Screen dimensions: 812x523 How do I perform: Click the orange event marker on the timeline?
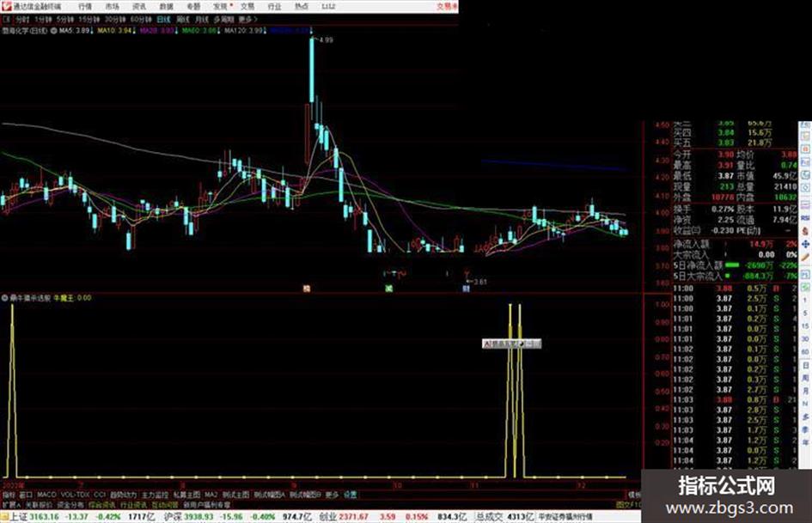(307, 289)
